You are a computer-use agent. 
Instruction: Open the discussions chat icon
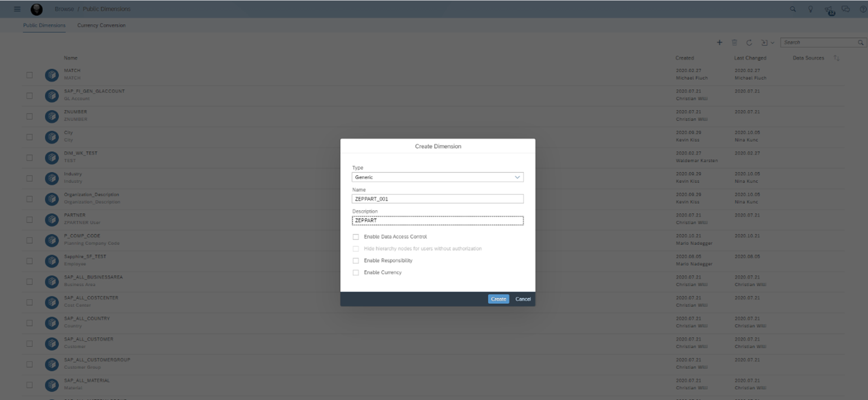[845, 9]
